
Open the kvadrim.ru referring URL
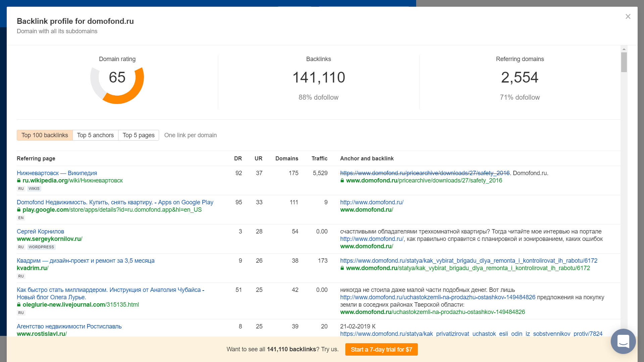33,268
